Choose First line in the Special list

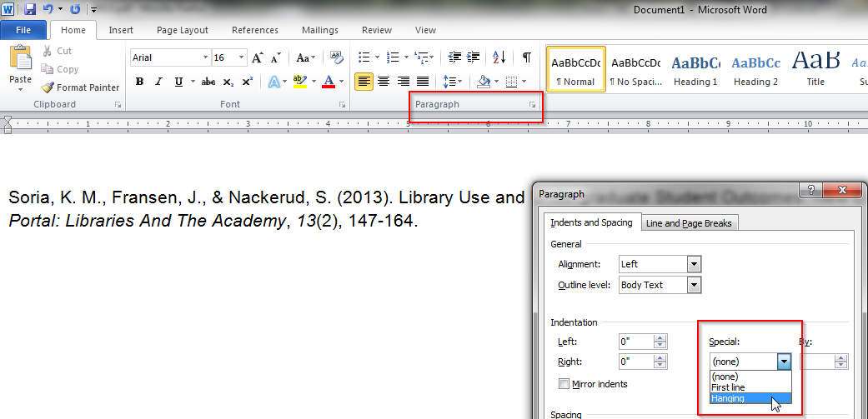coord(750,387)
